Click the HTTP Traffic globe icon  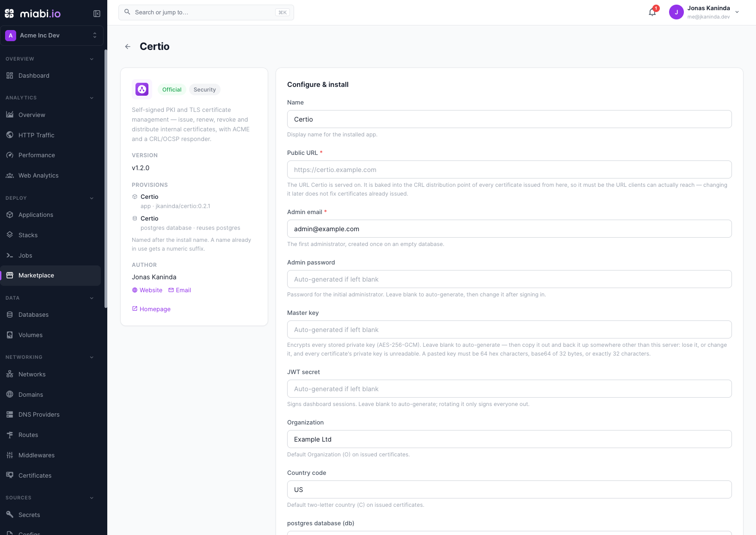click(10, 135)
